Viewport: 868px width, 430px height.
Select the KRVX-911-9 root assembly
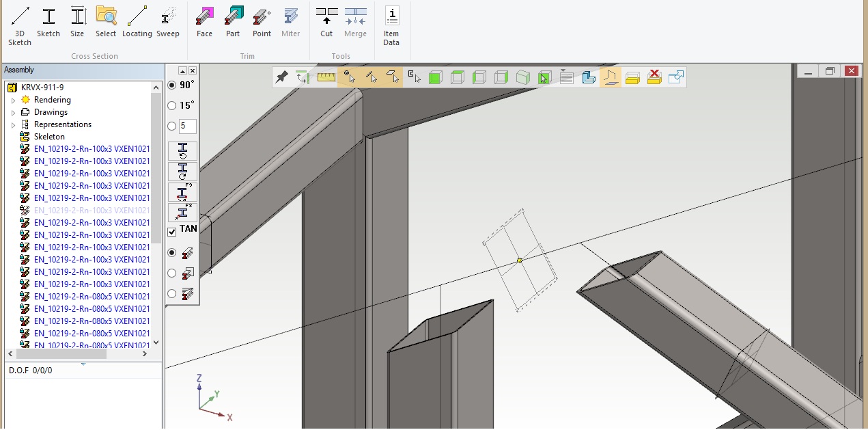tap(42, 88)
